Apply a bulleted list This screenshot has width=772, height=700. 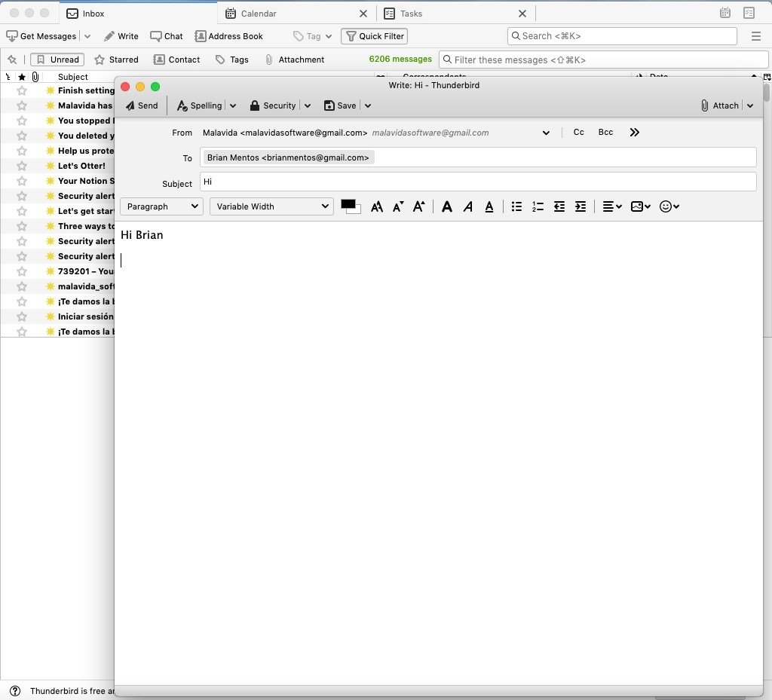516,206
